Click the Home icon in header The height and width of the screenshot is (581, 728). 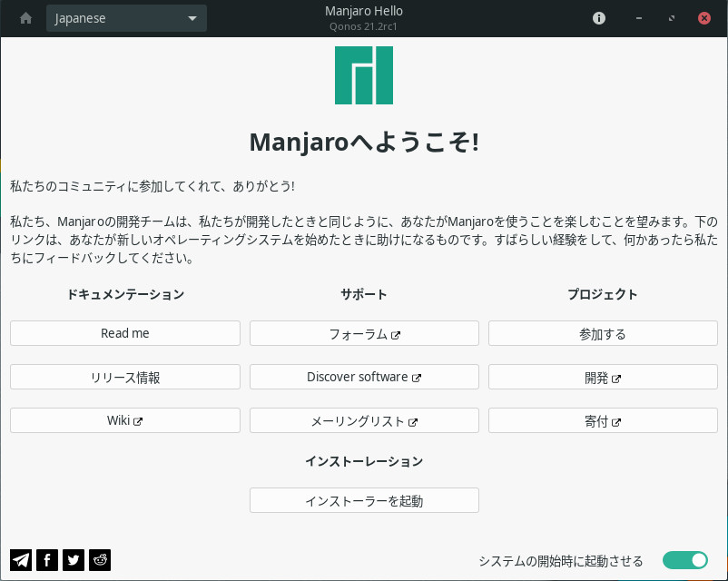(25, 18)
